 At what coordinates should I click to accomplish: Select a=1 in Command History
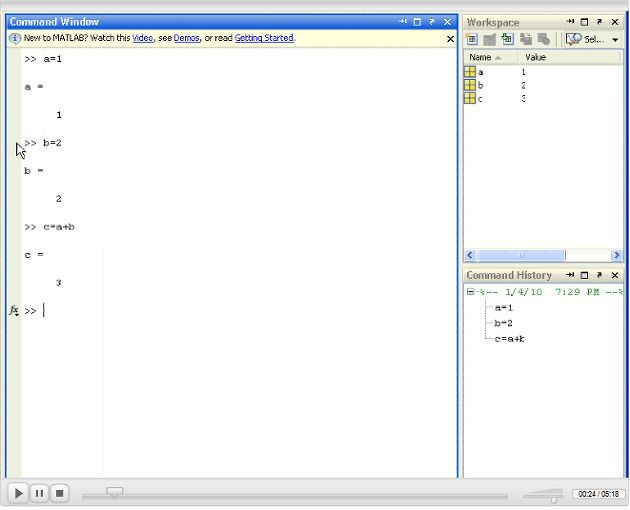coord(504,308)
